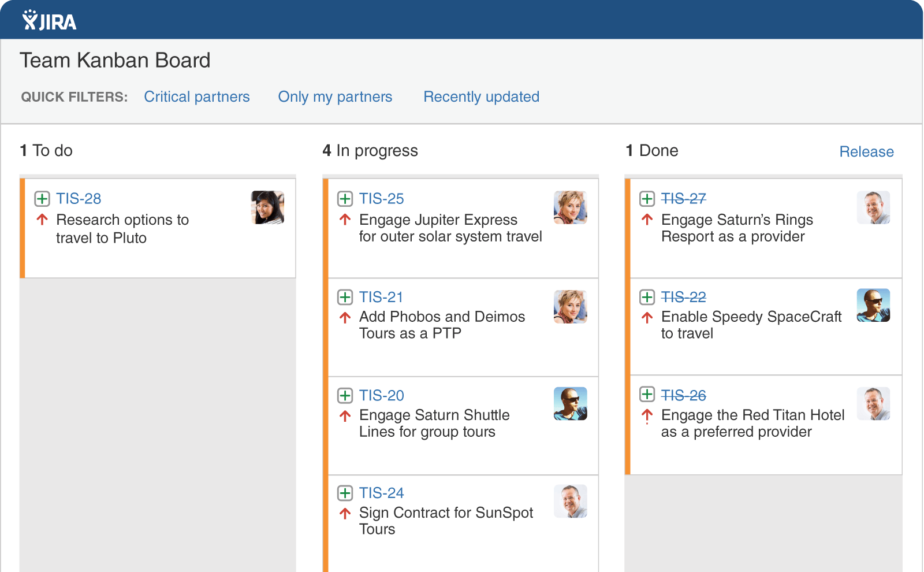Open the TIS-25 issue key link
The height and width of the screenshot is (572, 924).
tap(381, 199)
